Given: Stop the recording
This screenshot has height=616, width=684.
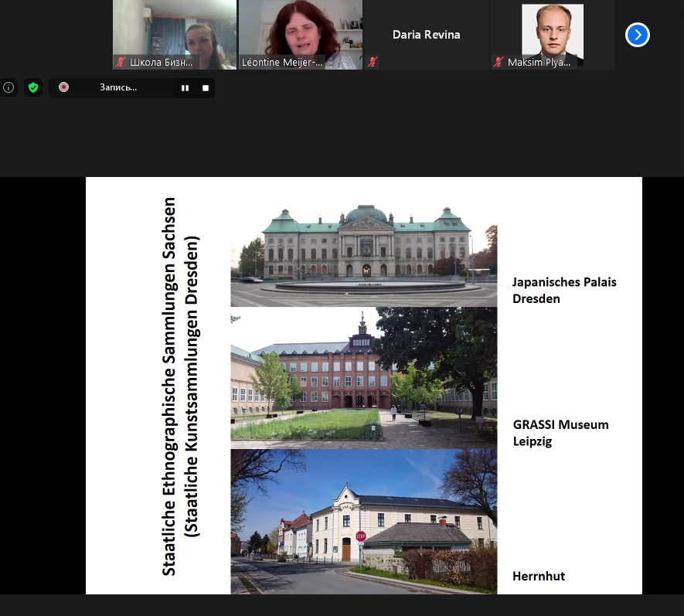Looking at the screenshot, I should (206, 88).
